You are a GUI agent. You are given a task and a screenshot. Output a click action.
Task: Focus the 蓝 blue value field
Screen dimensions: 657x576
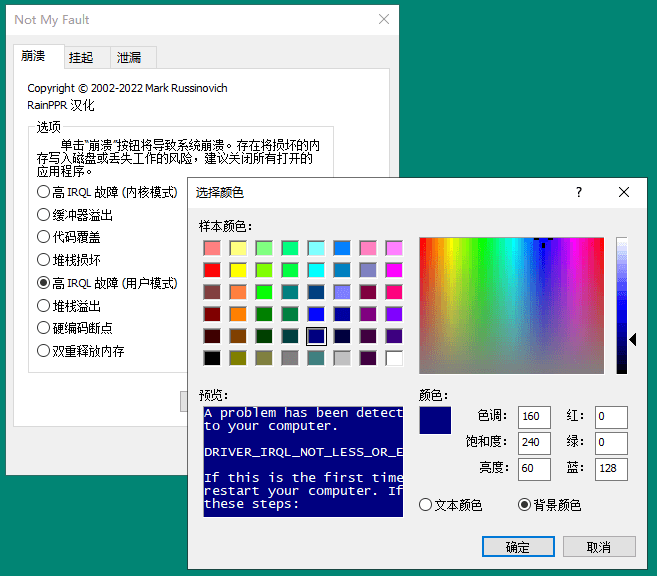pos(611,469)
